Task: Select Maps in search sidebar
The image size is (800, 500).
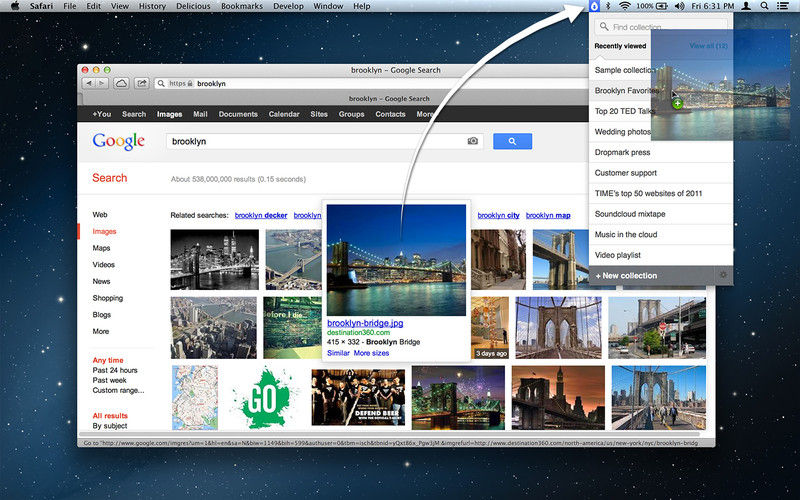Action: [x=101, y=248]
